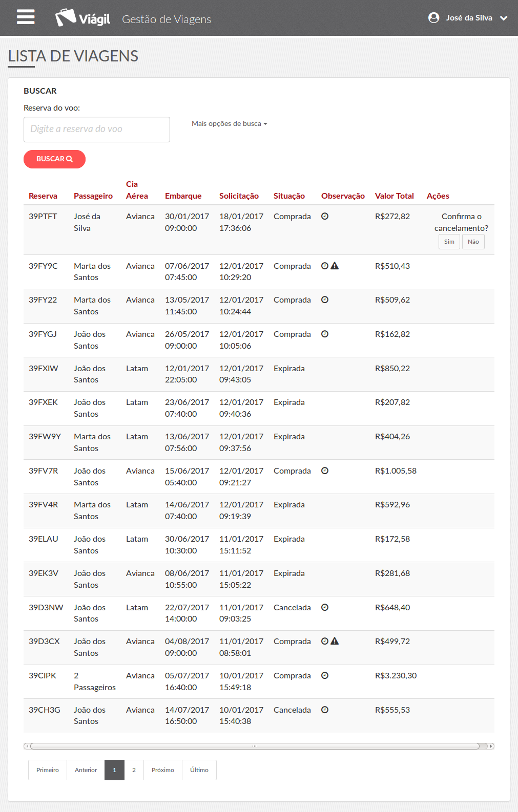Click clock icon for canceled reservation 39D3NW
518x812 pixels.
[x=325, y=608]
